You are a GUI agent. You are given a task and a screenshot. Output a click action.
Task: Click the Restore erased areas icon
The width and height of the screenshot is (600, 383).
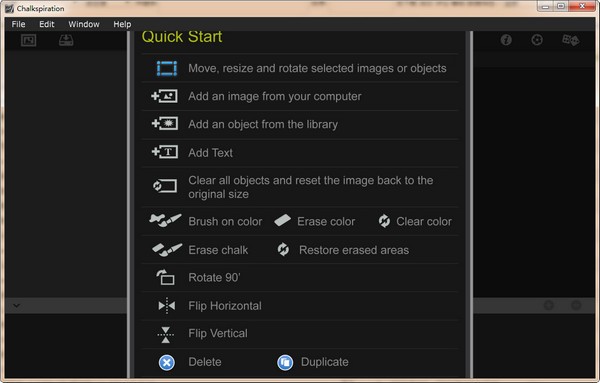click(283, 249)
